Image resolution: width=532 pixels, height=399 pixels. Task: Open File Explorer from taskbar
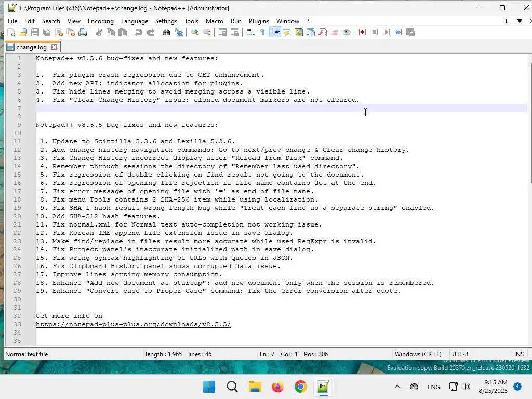[255, 387]
